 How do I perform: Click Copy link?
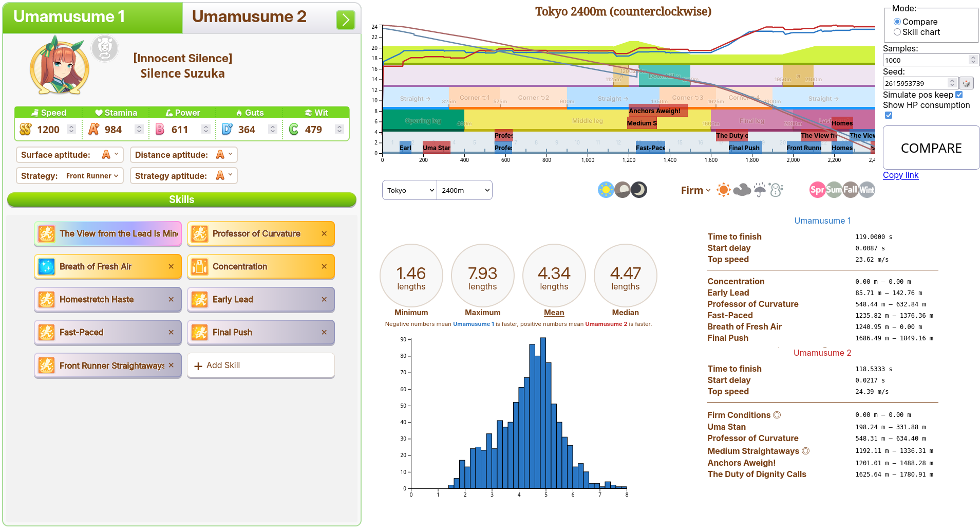tap(900, 175)
